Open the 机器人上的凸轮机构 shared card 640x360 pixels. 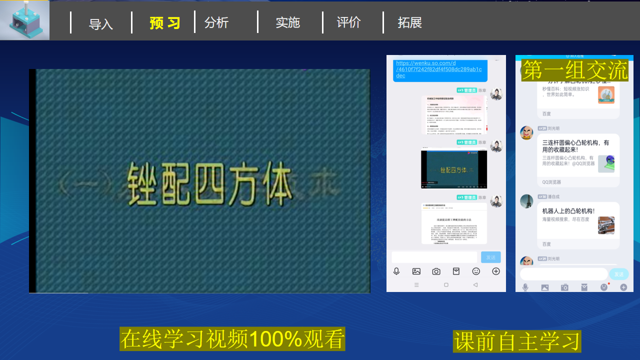578,226
